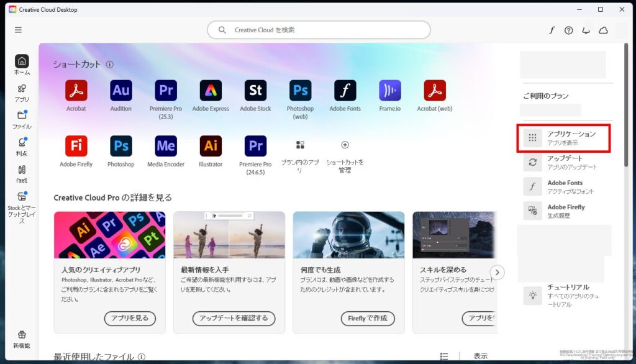The image size is (636, 364).
Task: Open the notifications bell
Action: tap(586, 29)
